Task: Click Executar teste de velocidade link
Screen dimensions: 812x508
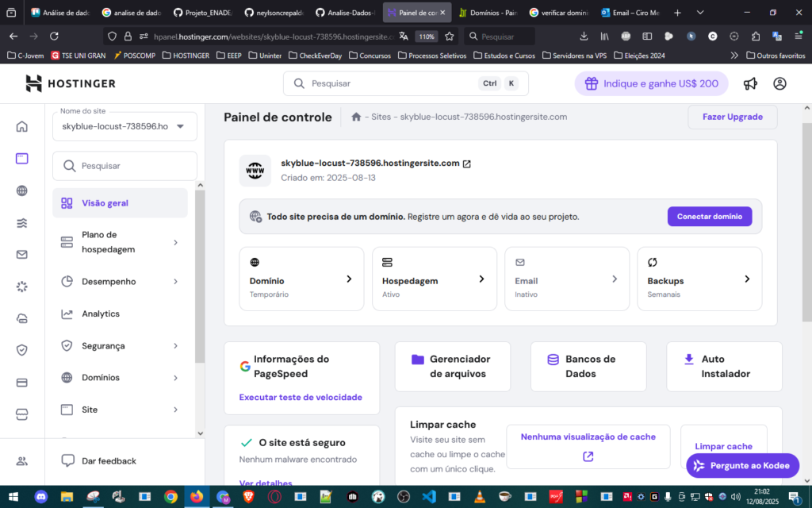Action: coord(301,397)
